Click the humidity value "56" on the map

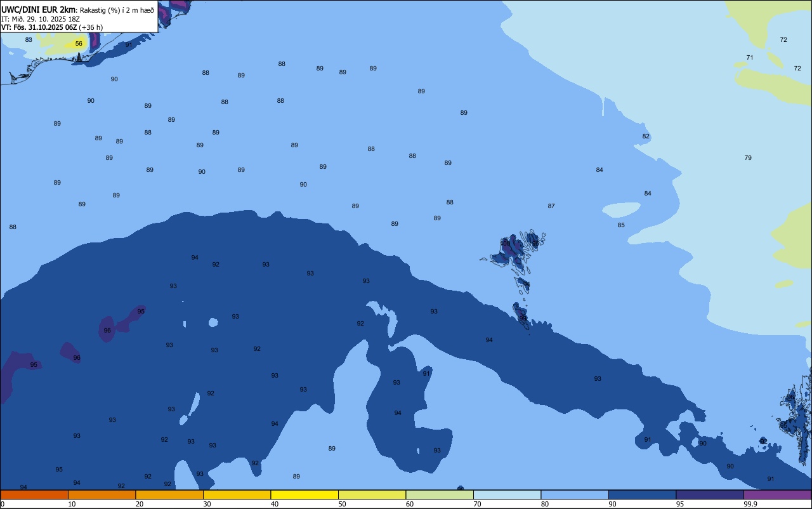(79, 44)
